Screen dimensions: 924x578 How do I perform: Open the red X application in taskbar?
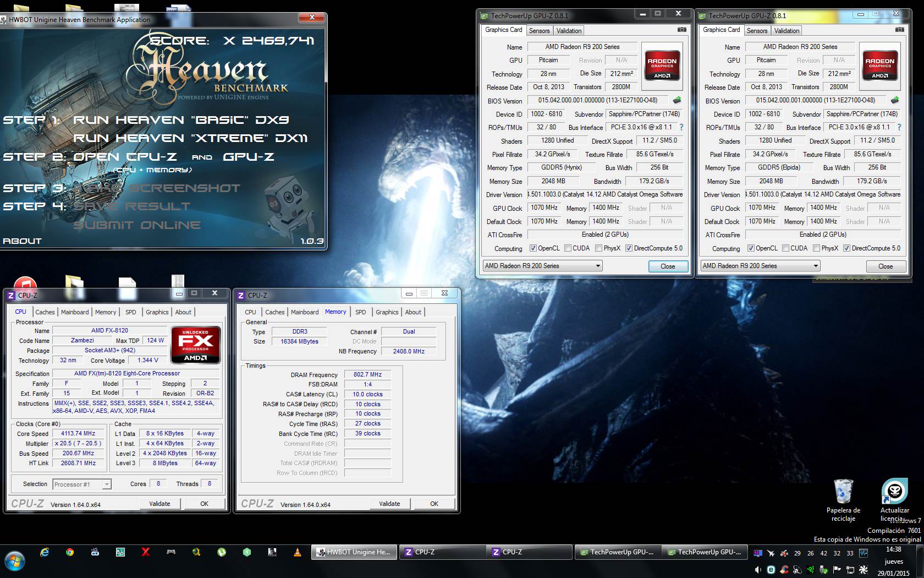[146, 552]
